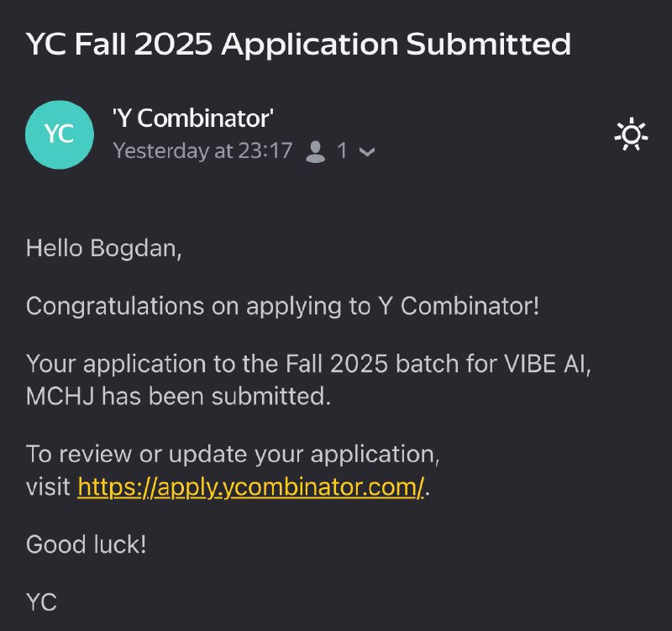Tap the 'VIBE AI,' company name text
Viewport: 672px width, 631px height.
coord(548,364)
